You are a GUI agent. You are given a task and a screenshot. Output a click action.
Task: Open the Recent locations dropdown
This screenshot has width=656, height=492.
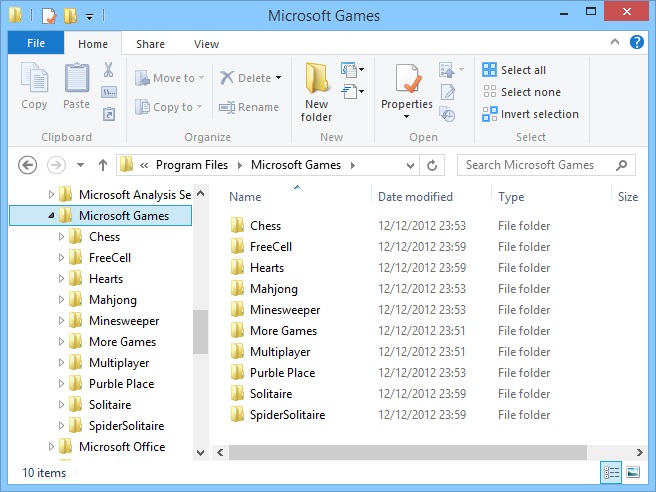pos(81,165)
